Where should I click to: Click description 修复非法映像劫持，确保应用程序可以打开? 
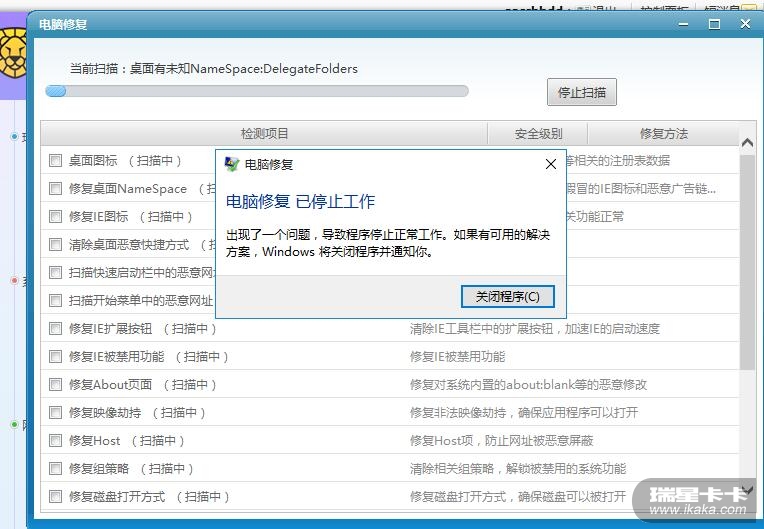(x=524, y=413)
